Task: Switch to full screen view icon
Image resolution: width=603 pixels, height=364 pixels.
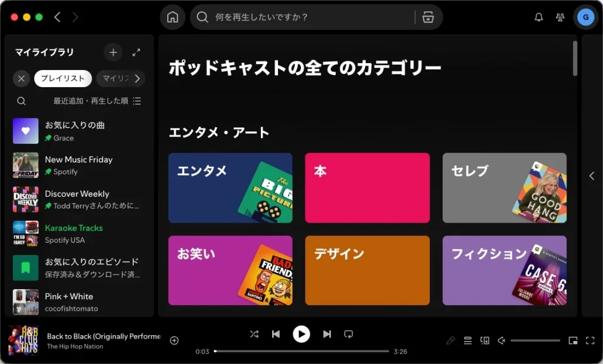Action: tap(590, 340)
